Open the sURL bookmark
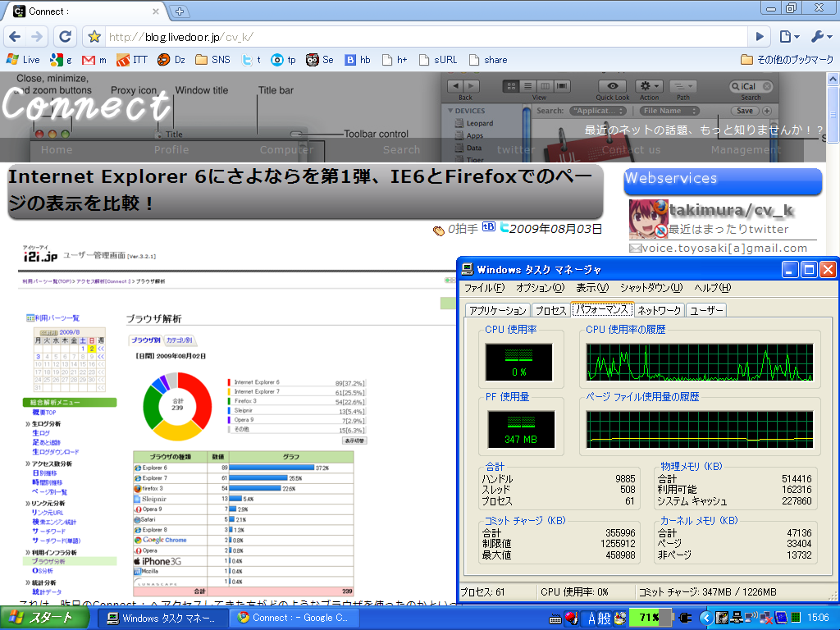The image size is (840, 630). point(438,59)
